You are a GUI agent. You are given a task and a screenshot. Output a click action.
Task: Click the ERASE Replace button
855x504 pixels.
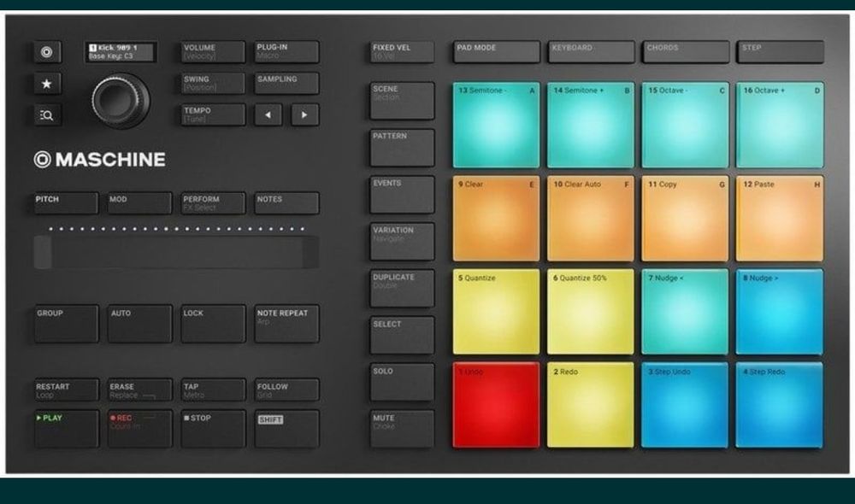[x=139, y=390]
